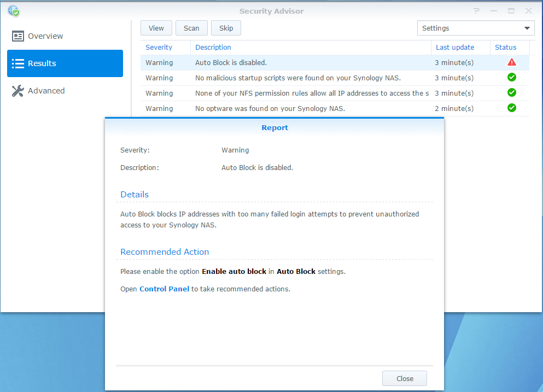The width and height of the screenshot is (543, 392).
Task: Go to the Overview section
Action: point(65,36)
